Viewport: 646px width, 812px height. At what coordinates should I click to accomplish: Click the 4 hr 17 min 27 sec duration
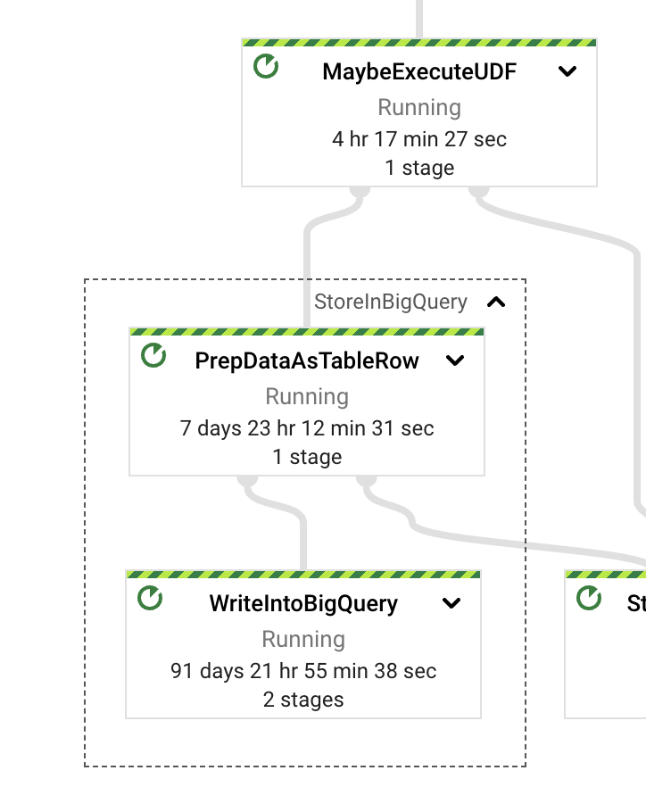tap(419, 139)
